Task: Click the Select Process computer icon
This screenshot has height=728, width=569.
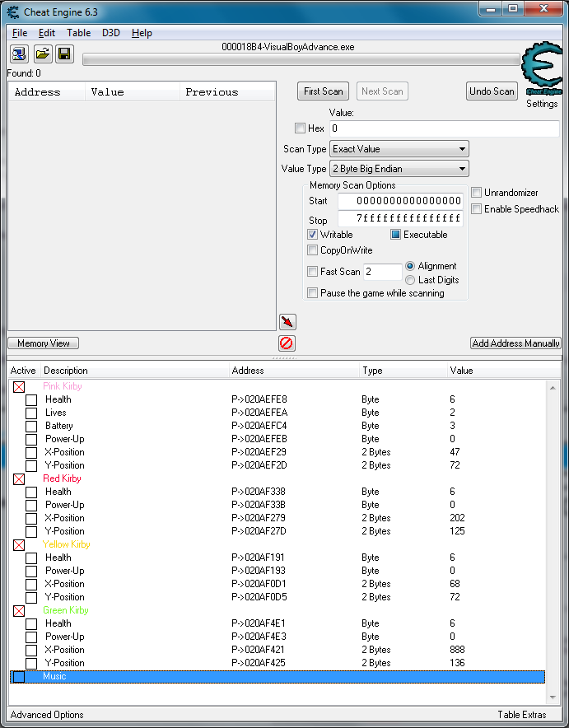Action: [x=19, y=54]
